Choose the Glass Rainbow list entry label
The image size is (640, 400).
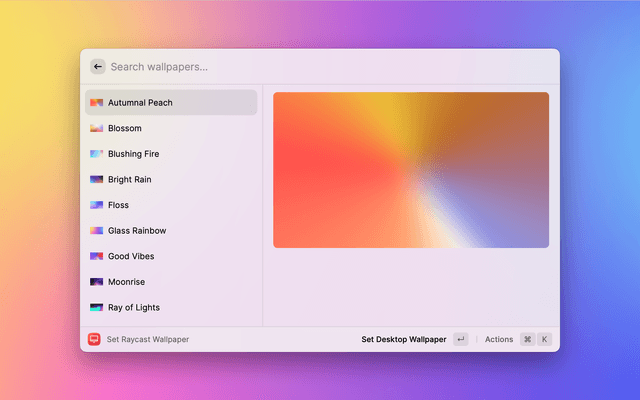coord(137,231)
